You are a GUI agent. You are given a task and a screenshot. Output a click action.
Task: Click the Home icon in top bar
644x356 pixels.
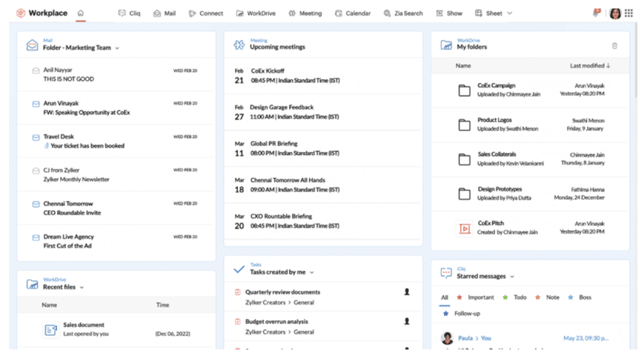pyautogui.click(x=81, y=13)
